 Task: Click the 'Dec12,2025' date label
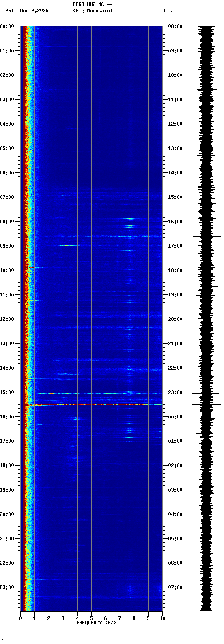point(34,11)
